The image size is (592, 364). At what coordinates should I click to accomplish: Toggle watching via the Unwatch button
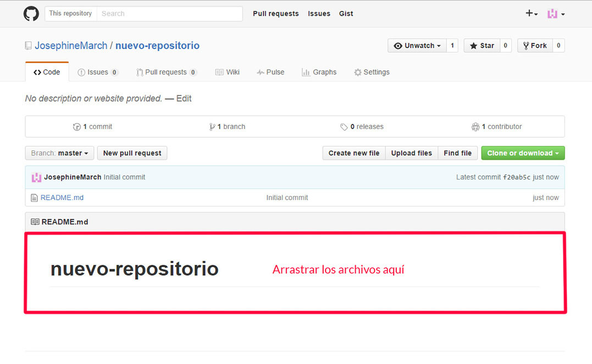(417, 46)
